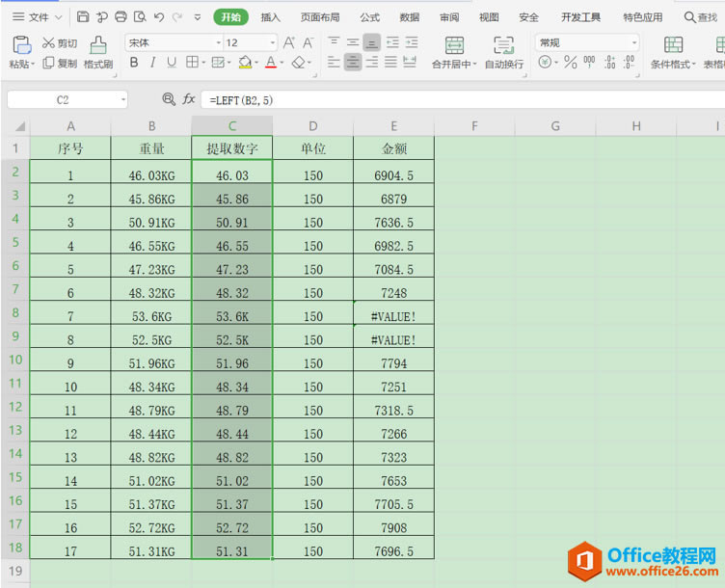
Task: Click the Paste clipboard icon
Action: [x=21, y=45]
